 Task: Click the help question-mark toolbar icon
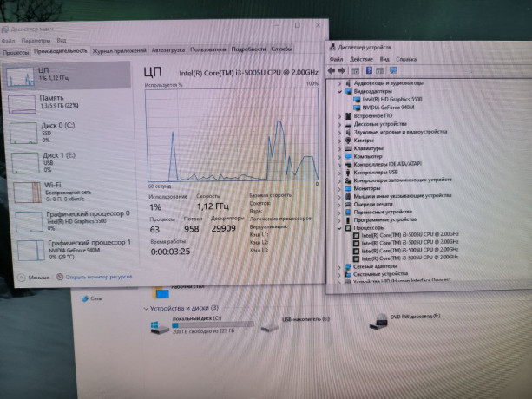(369, 70)
